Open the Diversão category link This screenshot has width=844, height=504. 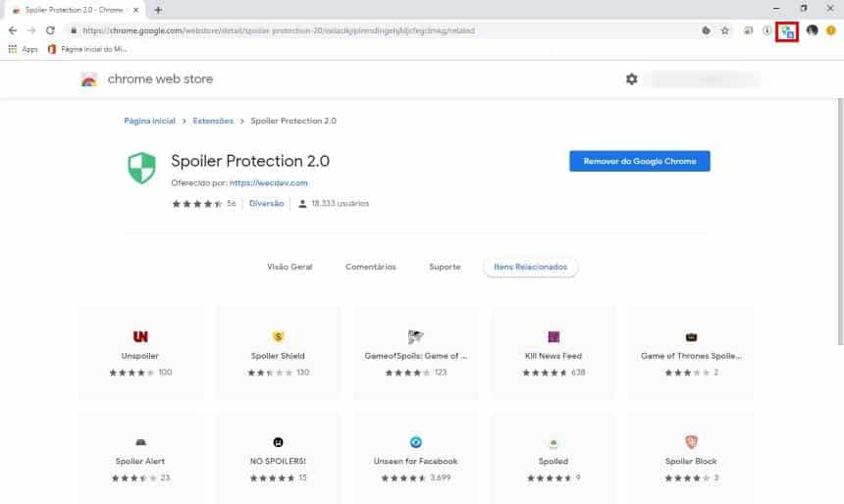(x=266, y=203)
